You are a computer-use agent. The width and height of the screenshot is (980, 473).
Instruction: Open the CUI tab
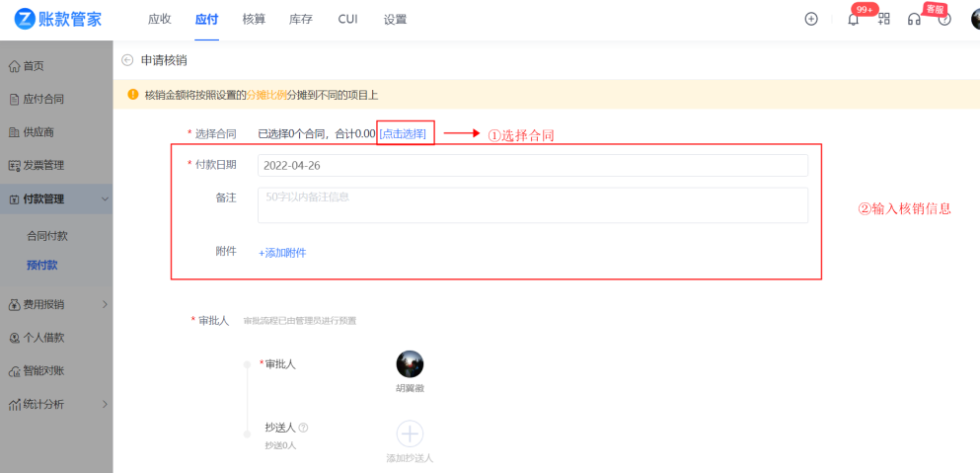(x=347, y=20)
